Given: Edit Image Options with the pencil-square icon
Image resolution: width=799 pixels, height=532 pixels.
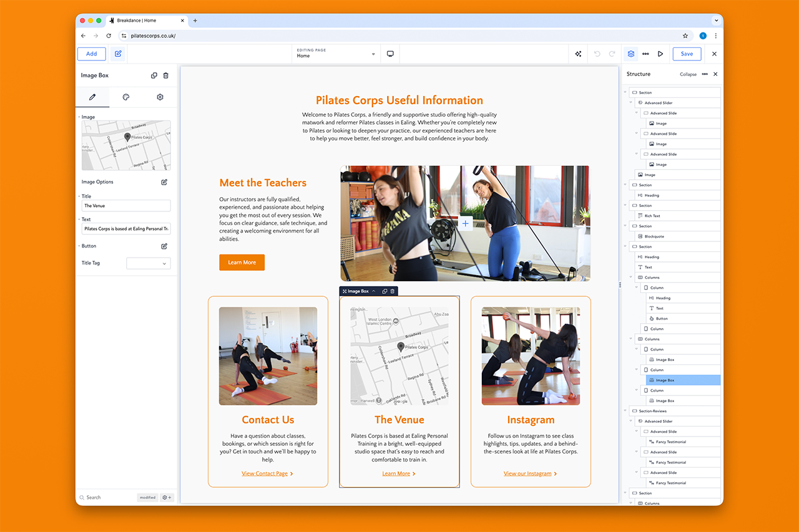Looking at the screenshot, I should (164, 182).
